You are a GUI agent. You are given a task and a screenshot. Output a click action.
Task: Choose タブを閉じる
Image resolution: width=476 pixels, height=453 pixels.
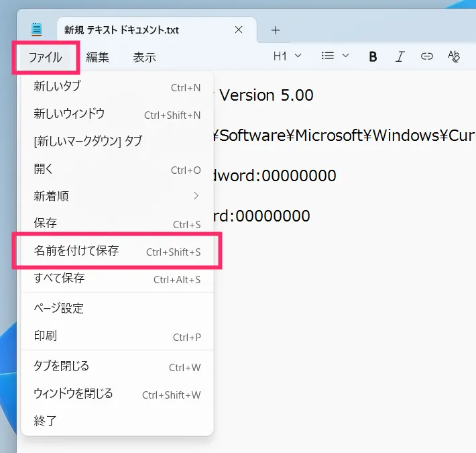(x=117, y=366)
